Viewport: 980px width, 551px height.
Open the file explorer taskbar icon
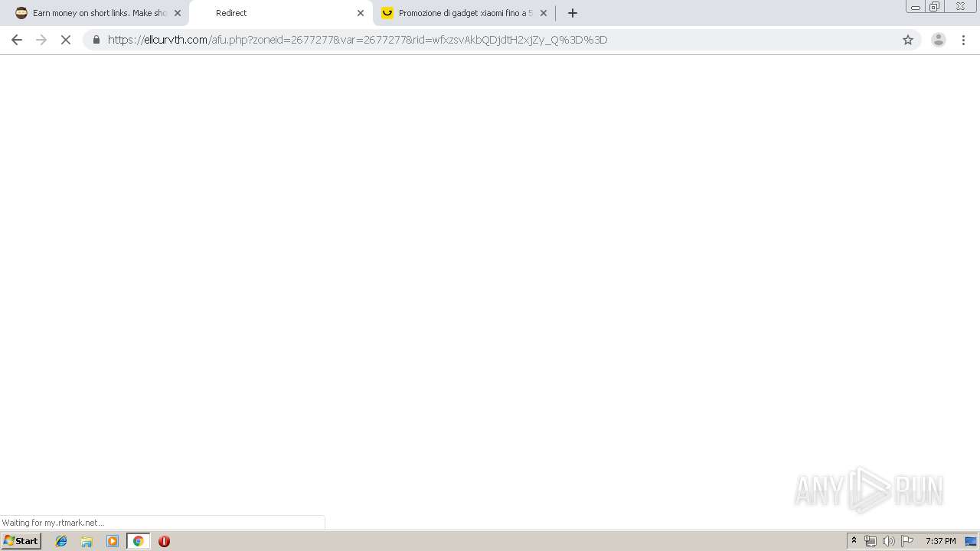[x=87, y=541]
